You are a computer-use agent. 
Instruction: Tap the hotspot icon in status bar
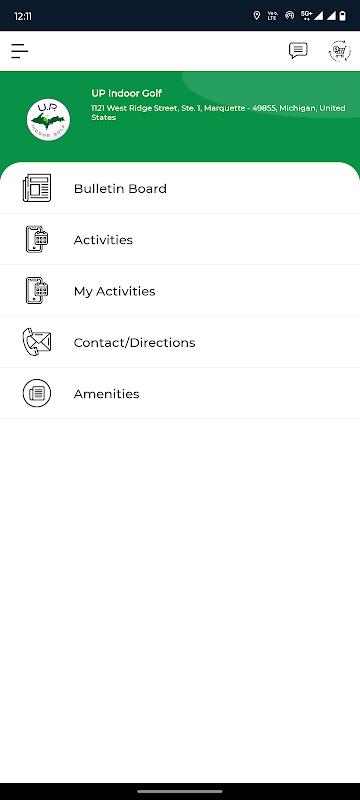(x=290, y=15)
